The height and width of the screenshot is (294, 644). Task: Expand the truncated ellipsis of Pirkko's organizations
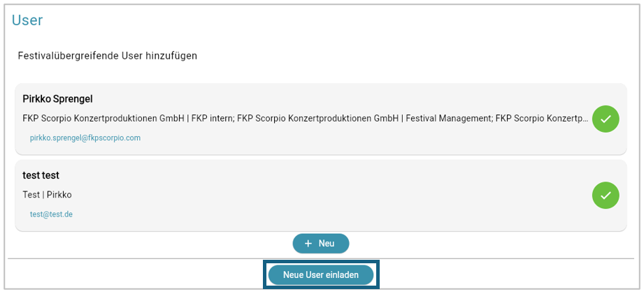click(585, 119)
